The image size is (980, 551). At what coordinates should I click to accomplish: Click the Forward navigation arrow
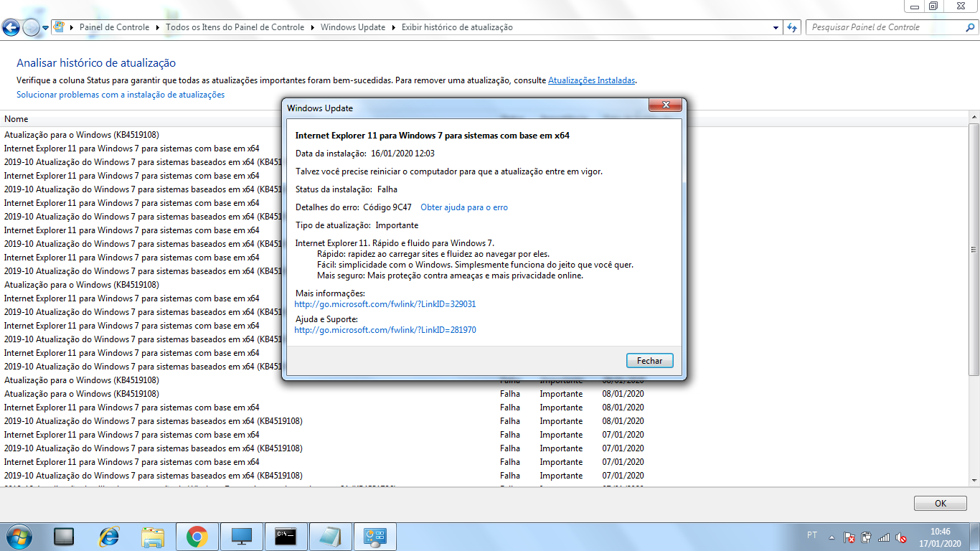click(31, 27)
